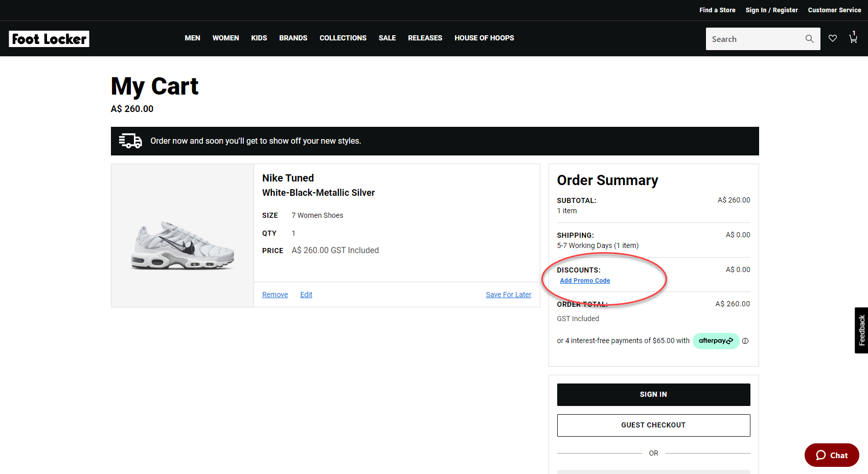Click Remove link for Nike Tuned
Screen dimensions: 868x474
[275, 295]
